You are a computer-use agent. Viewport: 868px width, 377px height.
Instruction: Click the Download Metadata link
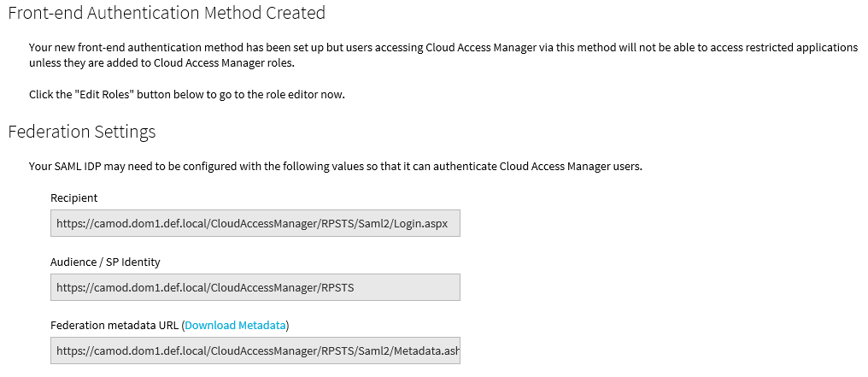pos(235,326)
